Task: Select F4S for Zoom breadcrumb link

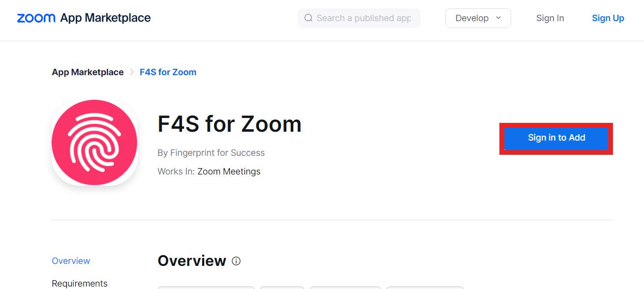Action: coord(168,72)
